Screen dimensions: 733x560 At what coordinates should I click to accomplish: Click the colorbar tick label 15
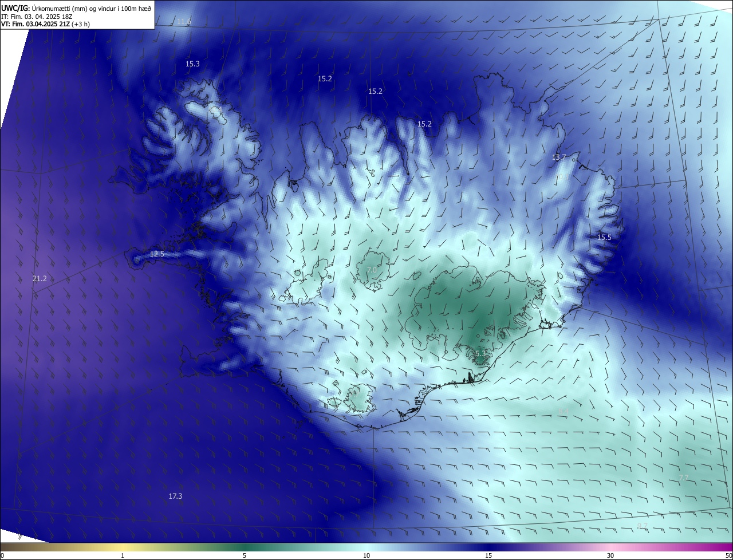488,555
